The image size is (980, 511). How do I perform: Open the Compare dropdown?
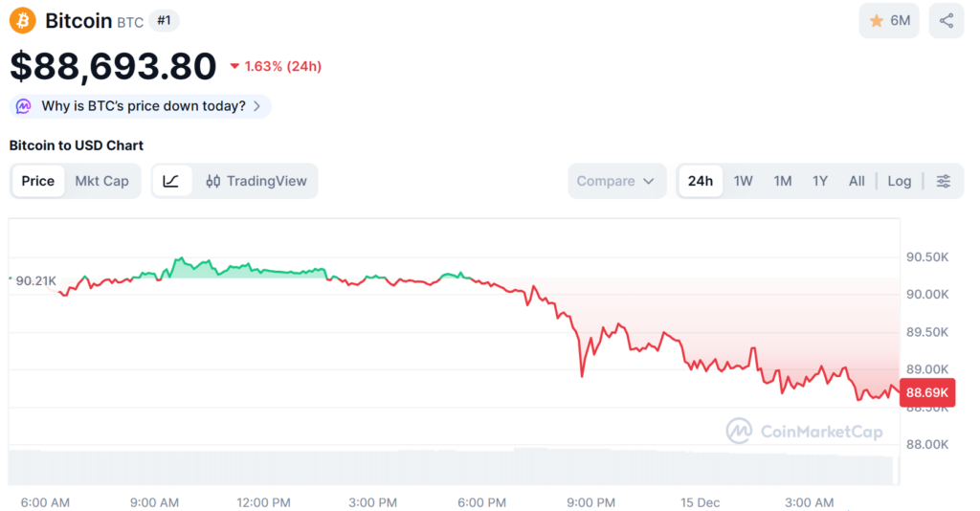coord(616,181)
